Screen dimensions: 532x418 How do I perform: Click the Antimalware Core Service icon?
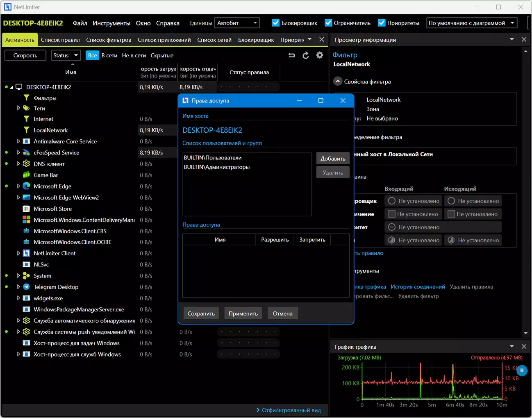(26, 141)
